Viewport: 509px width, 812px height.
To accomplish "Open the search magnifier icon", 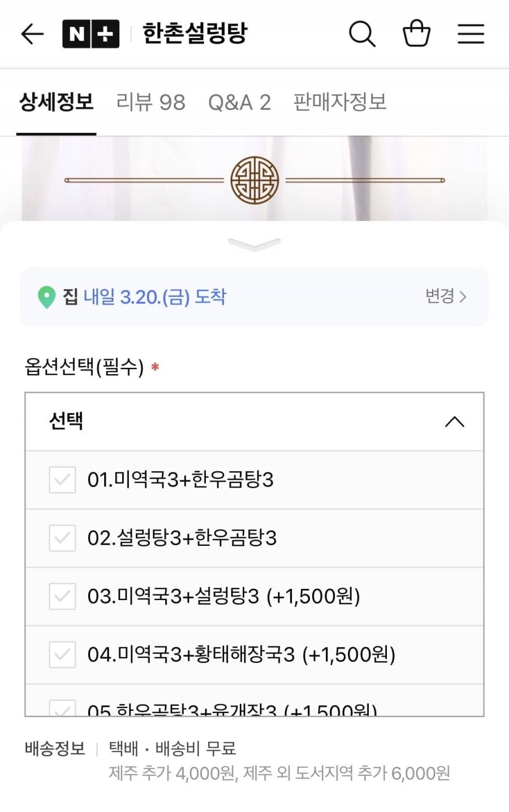I will coord(361,34).
